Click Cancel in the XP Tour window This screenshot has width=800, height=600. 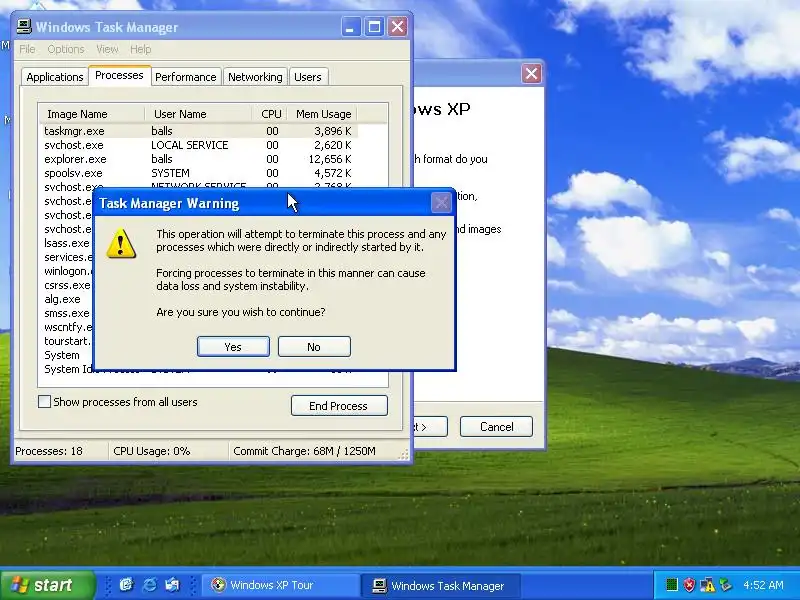[x=496, y=427]
